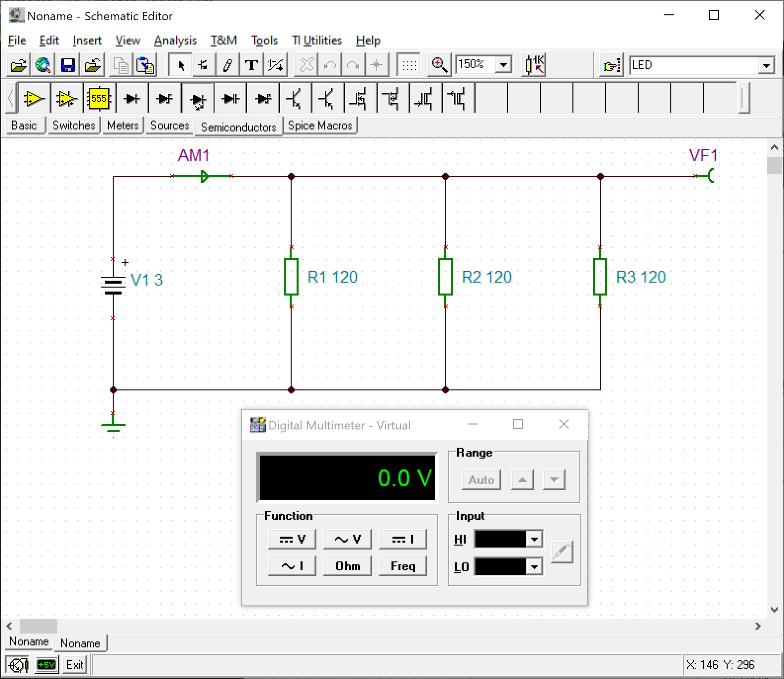
Task: Select the operational amplifier component
Action: coord(34,99)
